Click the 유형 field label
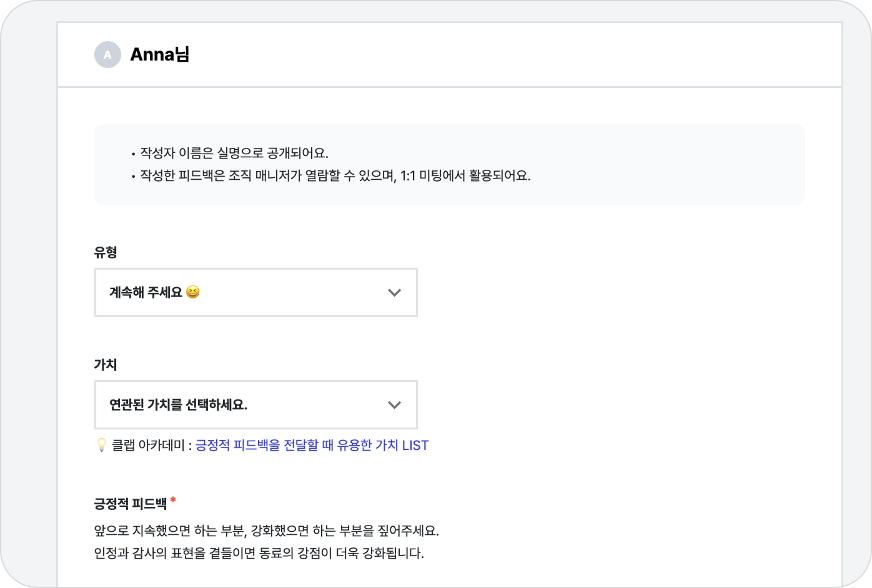Viewport: 872px width, 588px height. (106, 252)
